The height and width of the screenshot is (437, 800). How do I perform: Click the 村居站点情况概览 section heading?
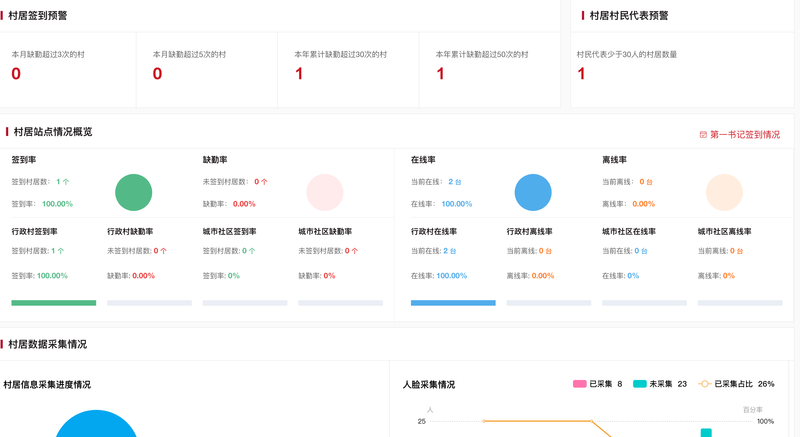(x=53, y=132)
